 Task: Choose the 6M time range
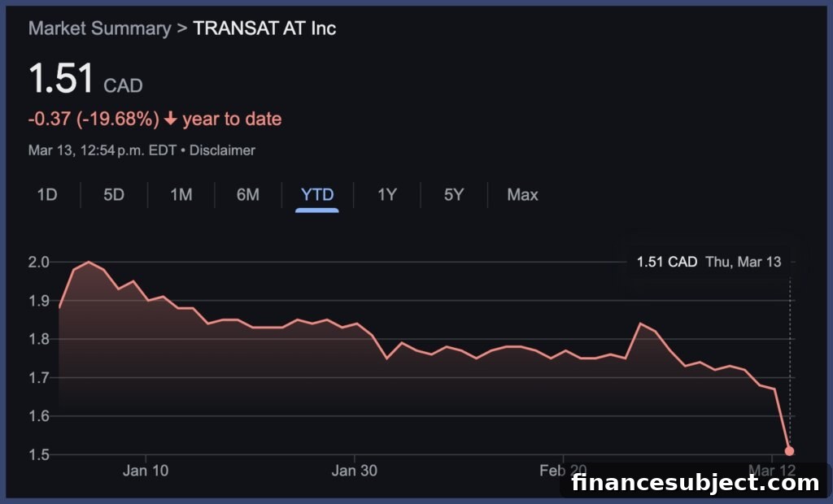point(248,195)
